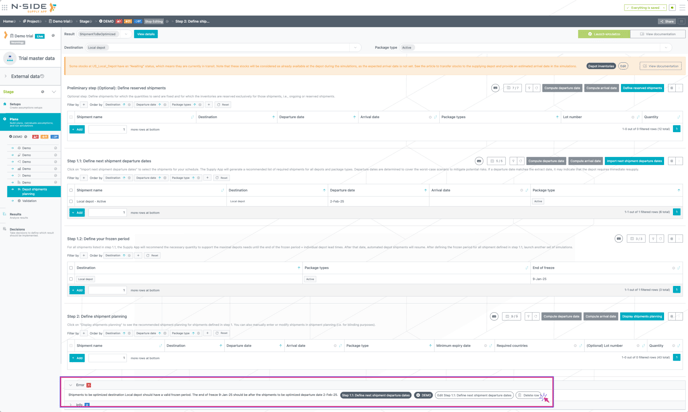Image resolution: width=688 pixels, height=412 pixels.
Task: Open View documentation tab at top right
Action: [x=657, y=34]
